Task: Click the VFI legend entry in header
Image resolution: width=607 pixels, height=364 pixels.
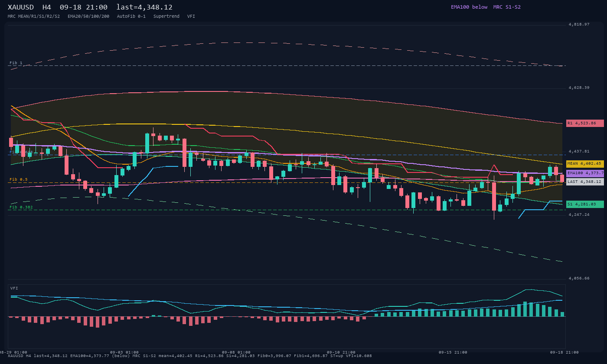Action: [191, 16]
